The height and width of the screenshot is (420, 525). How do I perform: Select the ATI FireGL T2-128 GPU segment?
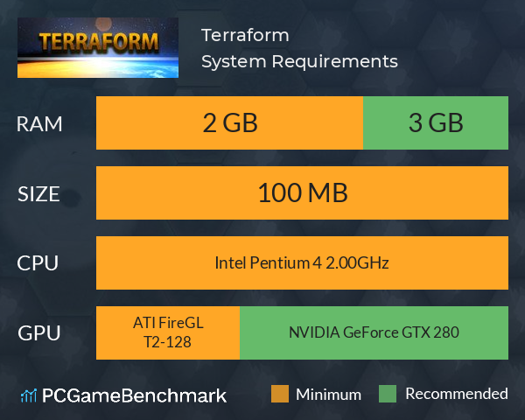coord(168,332)
